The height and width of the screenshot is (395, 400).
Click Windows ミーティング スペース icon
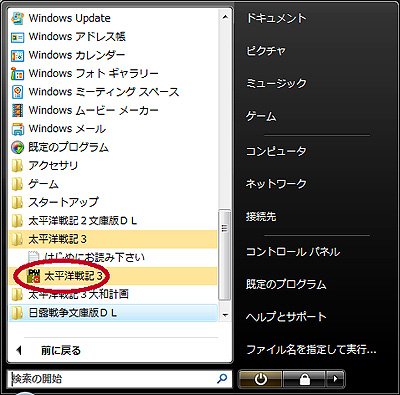tap(17, 92)
